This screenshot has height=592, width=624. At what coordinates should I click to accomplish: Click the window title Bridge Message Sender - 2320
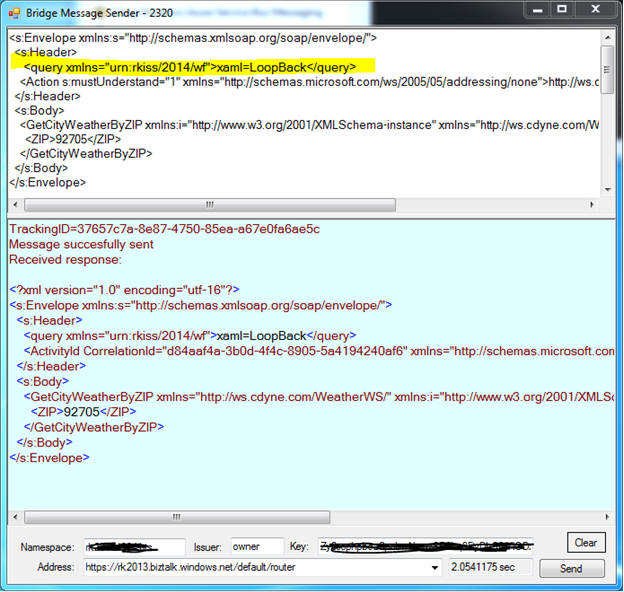[99, 13]
